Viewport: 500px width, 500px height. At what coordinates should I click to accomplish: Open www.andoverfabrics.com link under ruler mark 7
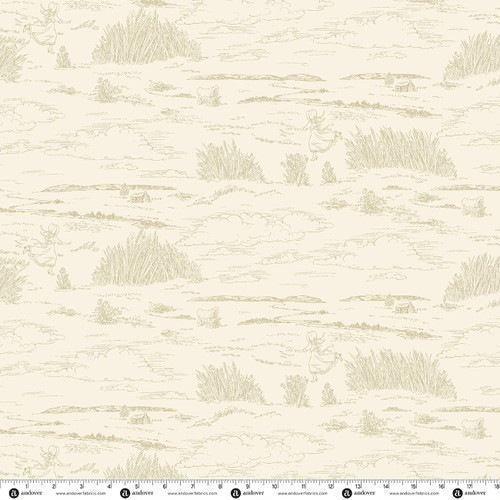[x=192, y=494]
